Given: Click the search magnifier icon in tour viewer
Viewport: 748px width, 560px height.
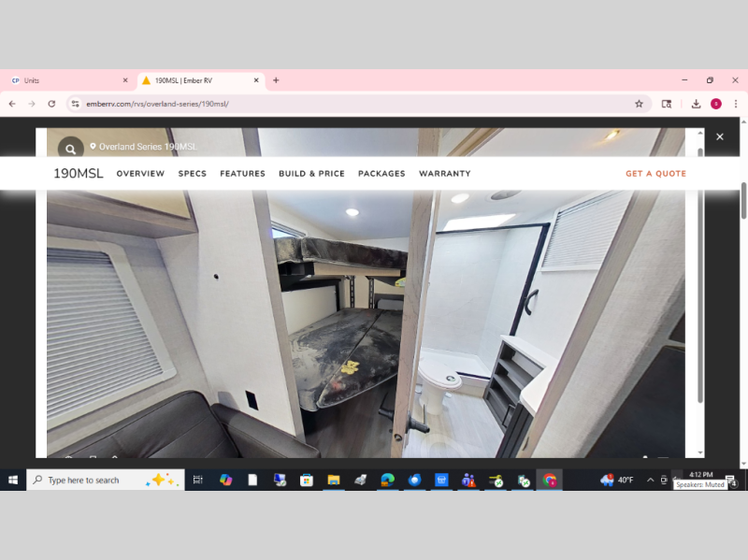Looking at the screenshot, I should pyautogui.click(x=70, y=149).
